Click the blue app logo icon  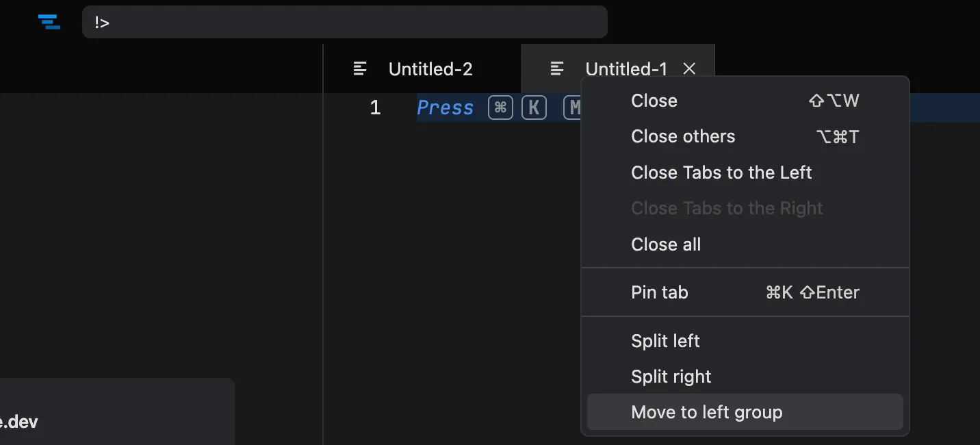pos(49,22)
